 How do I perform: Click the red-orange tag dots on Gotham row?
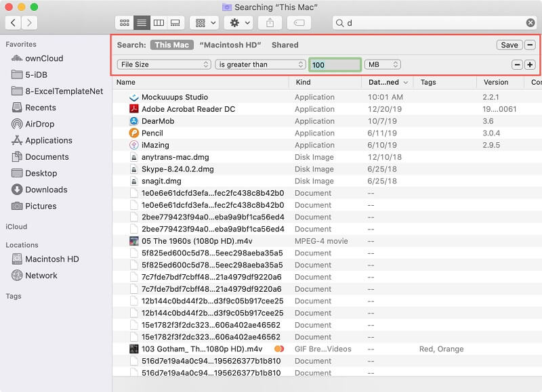(x=279, y=349)
